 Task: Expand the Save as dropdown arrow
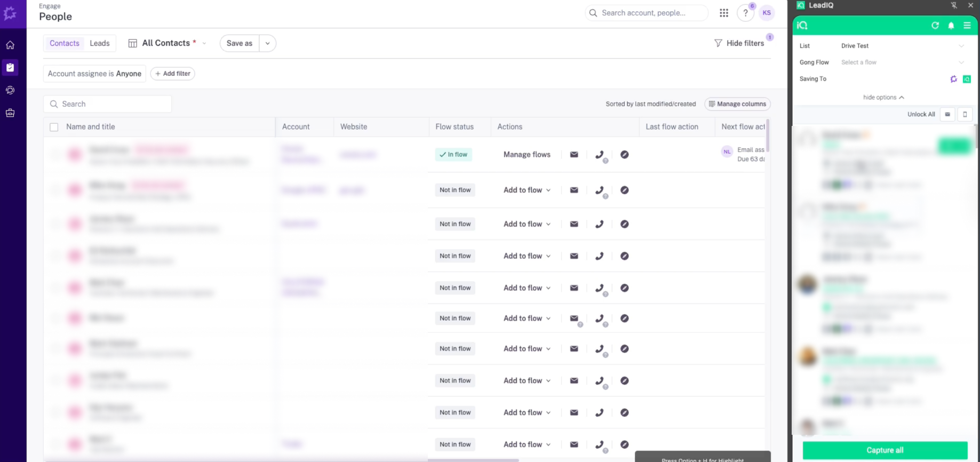coord(268,43)
